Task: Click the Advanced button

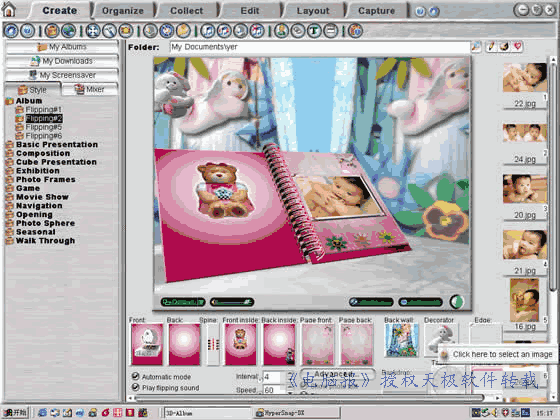Action: [337, 374]
